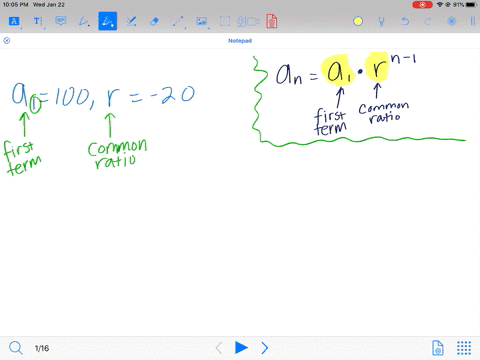
Task: Select the dotted-line pen tool
Action: coord(131,21)
